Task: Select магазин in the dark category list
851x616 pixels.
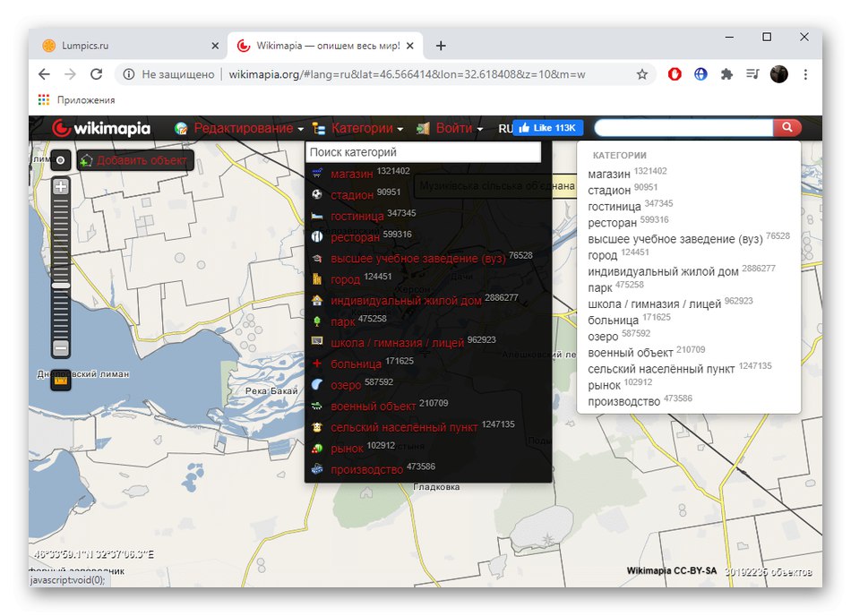Action: click(353, 174)
